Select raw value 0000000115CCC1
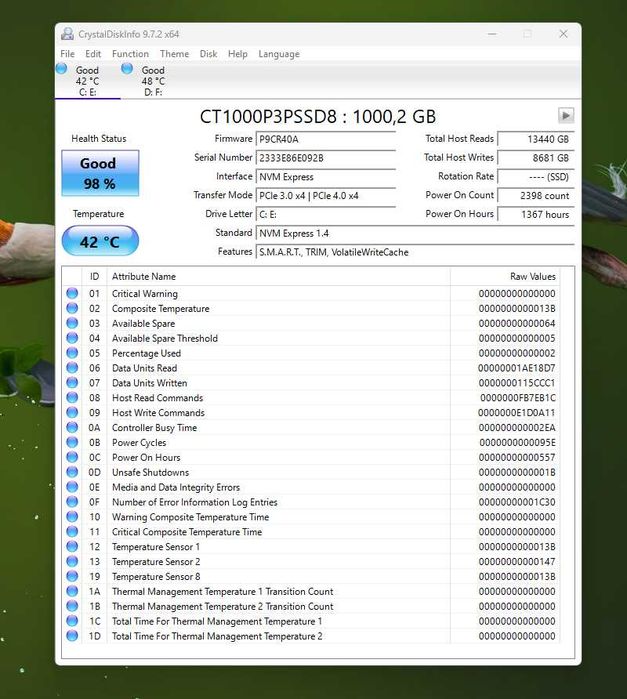 tap(517, 383)
